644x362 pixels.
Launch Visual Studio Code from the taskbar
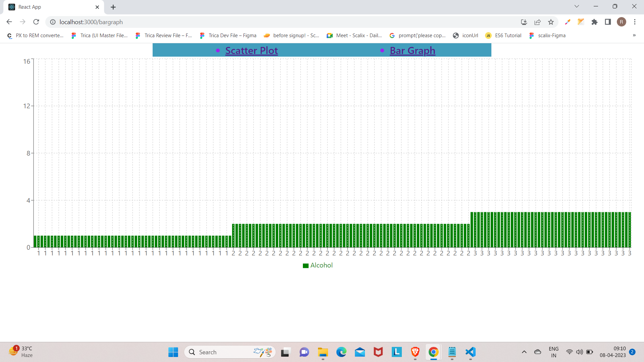470,352
